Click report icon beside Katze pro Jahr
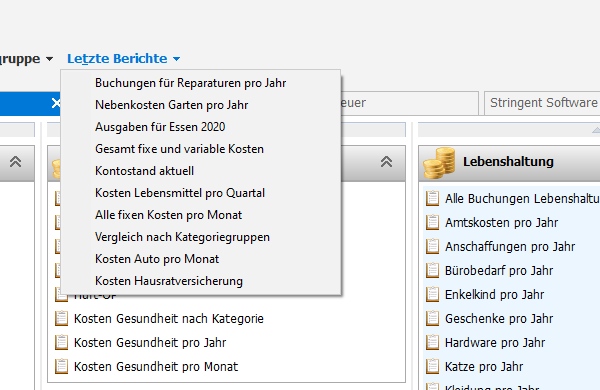This screenshot has height=390, width=600. [x=432, y=367]
